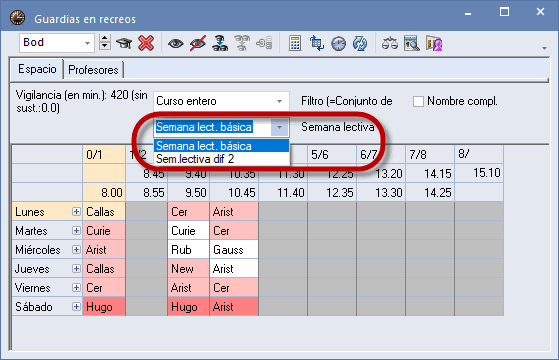This screenshot has width=559, height=360.
Task: Click the blue refresh arrows icon
Action: tap(360, 43)
